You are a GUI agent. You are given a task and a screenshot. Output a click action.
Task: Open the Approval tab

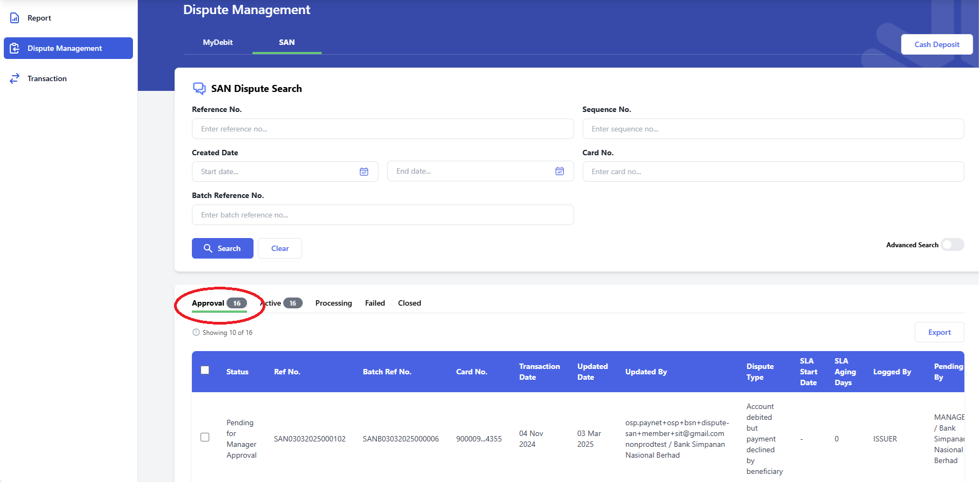tap(219, 303)
